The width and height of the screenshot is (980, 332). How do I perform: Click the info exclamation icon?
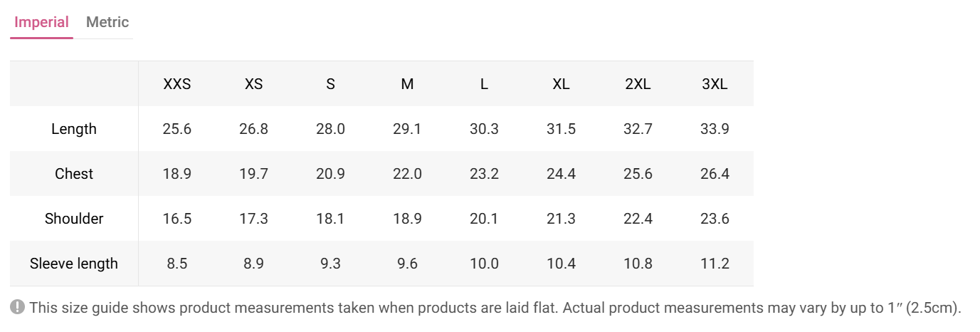(x=18, y=308)
